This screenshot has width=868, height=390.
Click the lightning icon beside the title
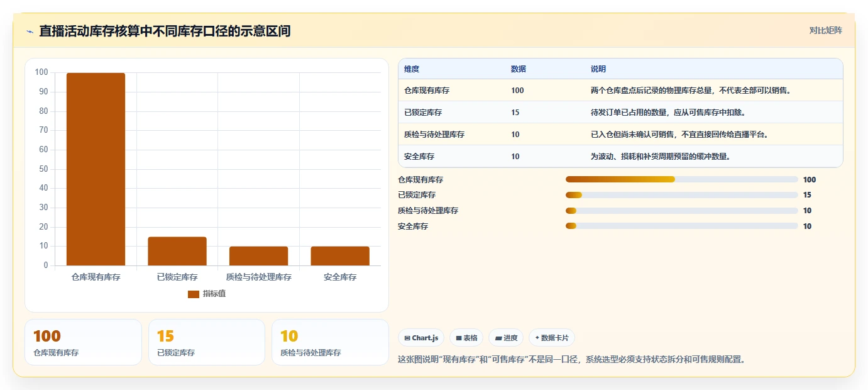coord(30,31)
